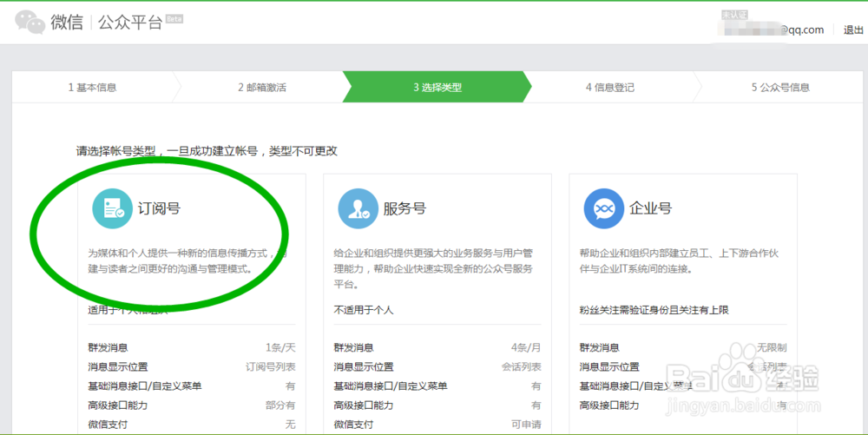Click the 请选择帐号类型 instruction text
This screenshot has width=868, height=435.
click(207, 151)
